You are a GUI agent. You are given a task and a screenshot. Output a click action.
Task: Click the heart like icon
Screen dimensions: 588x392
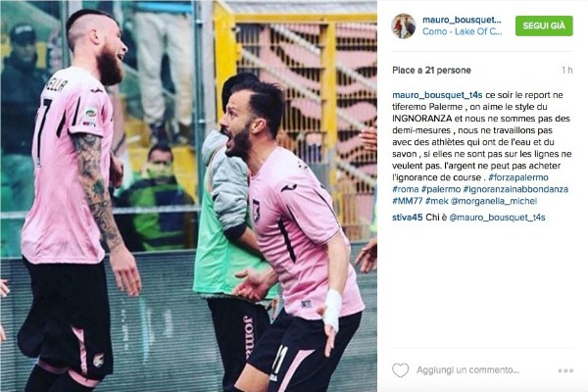[400, 370]
